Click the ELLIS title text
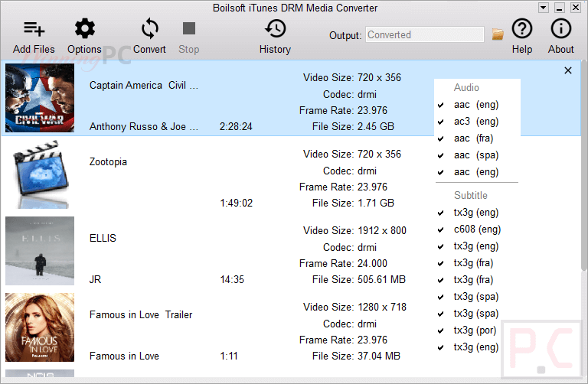This screenshot has width=588, height=384. pyautogui.click(x=103, y=238)
